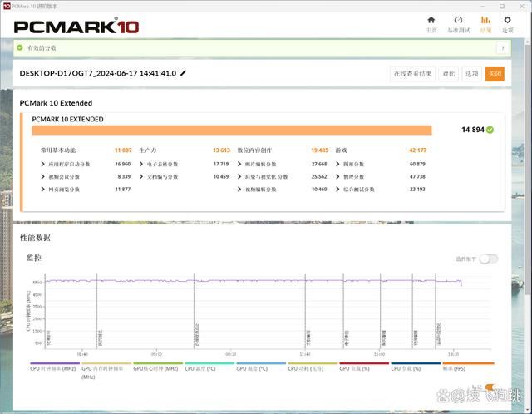Toggle the monitoring details switch
Viewport: 532px width, 414px height.
click(489, 259)
